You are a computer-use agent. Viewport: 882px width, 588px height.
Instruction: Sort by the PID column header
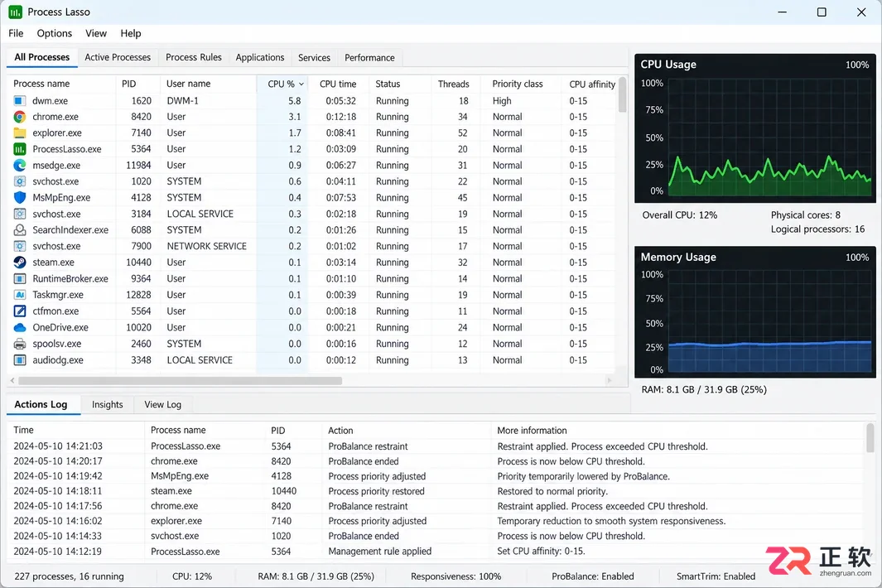pyautogui.click(x=137, y=84)
